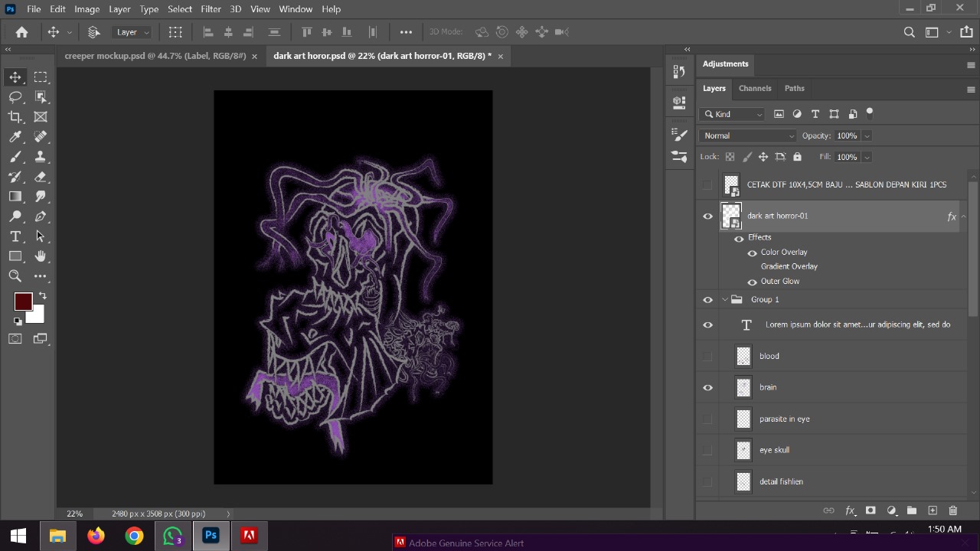Select the Rectangular Marquee tool
The height and width of the screenshot is (551, 980).
(41, 77)
